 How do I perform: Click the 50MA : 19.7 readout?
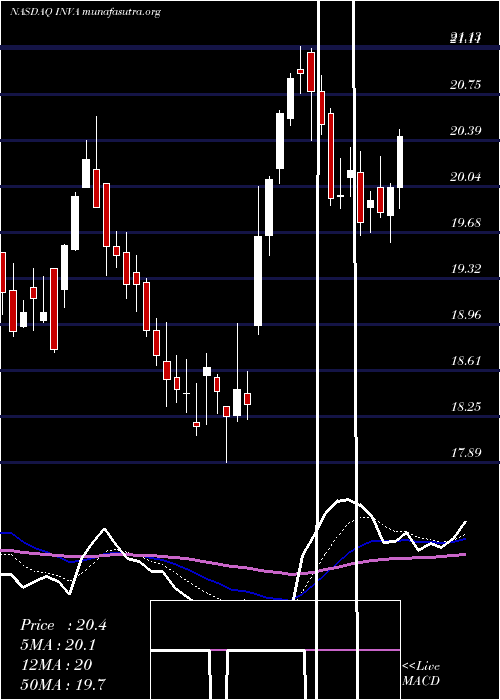tap(63, 684)
